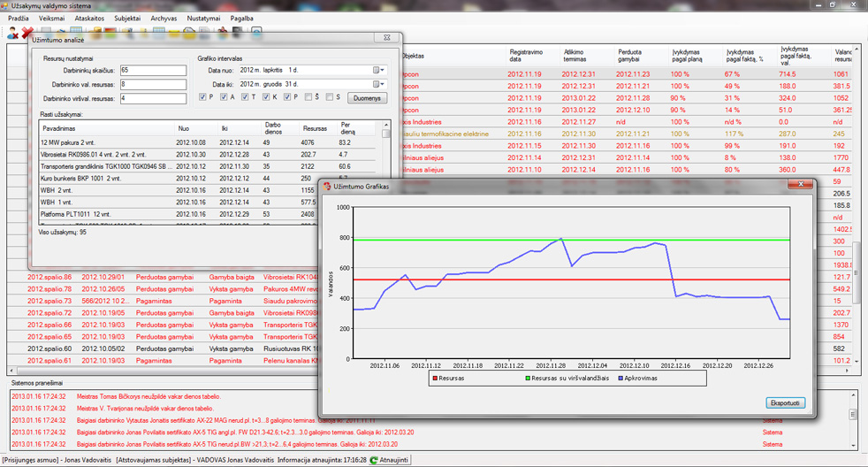Image resolution: width=868 pixels, height=467 pixels.
Task: Click the Darbininko viršval. resursas input field
Action: click(x=153, y=98)
